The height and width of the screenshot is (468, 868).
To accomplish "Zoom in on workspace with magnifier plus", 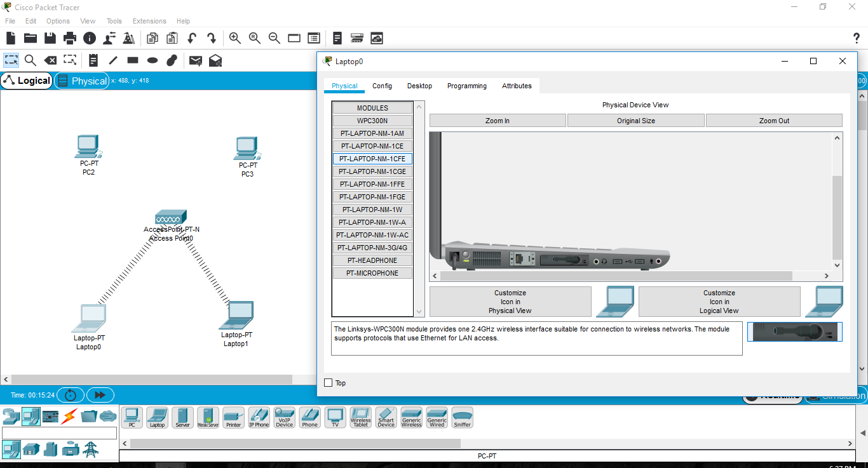I will [235, 38].
